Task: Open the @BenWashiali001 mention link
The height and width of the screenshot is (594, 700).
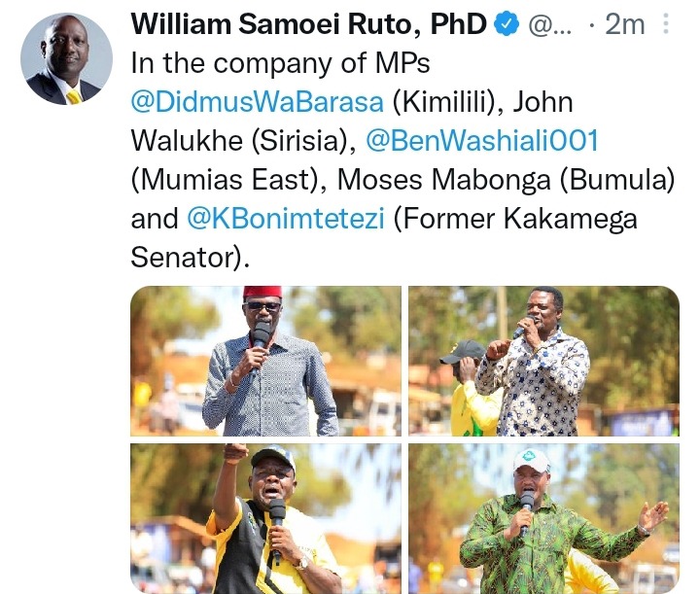Action: (482, 141)
